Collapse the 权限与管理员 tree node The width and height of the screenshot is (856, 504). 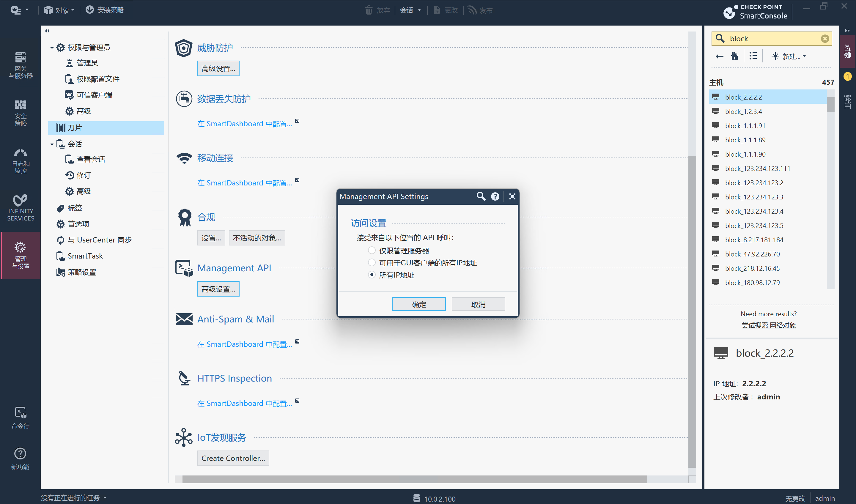(52, 48)
